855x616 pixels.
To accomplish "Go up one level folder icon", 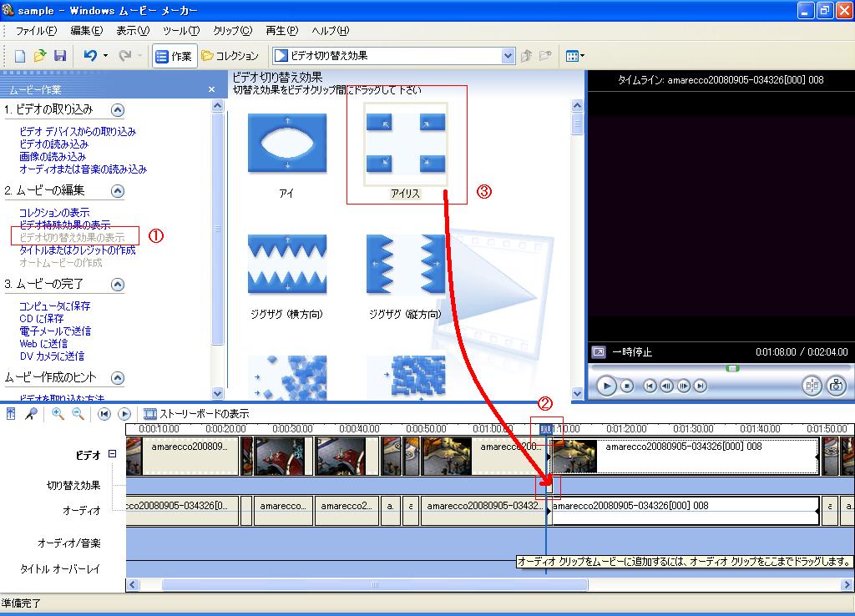I will tap(526, 56).
